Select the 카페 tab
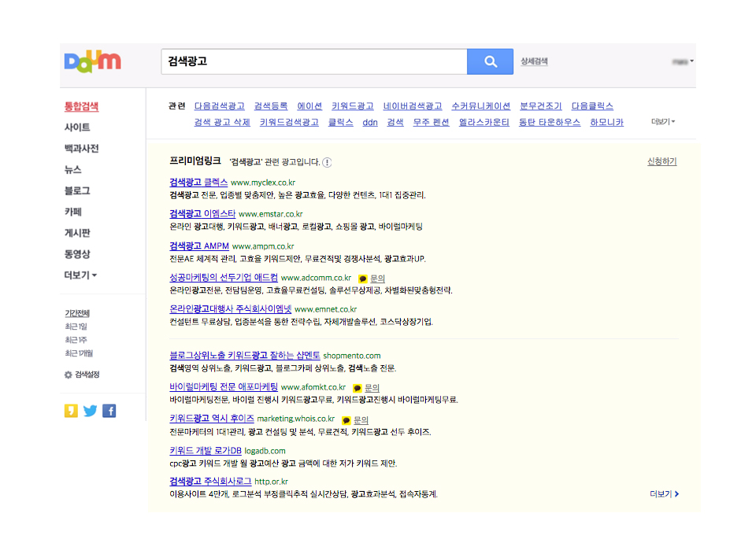This screenshot has height=543, width=756. 72,212
